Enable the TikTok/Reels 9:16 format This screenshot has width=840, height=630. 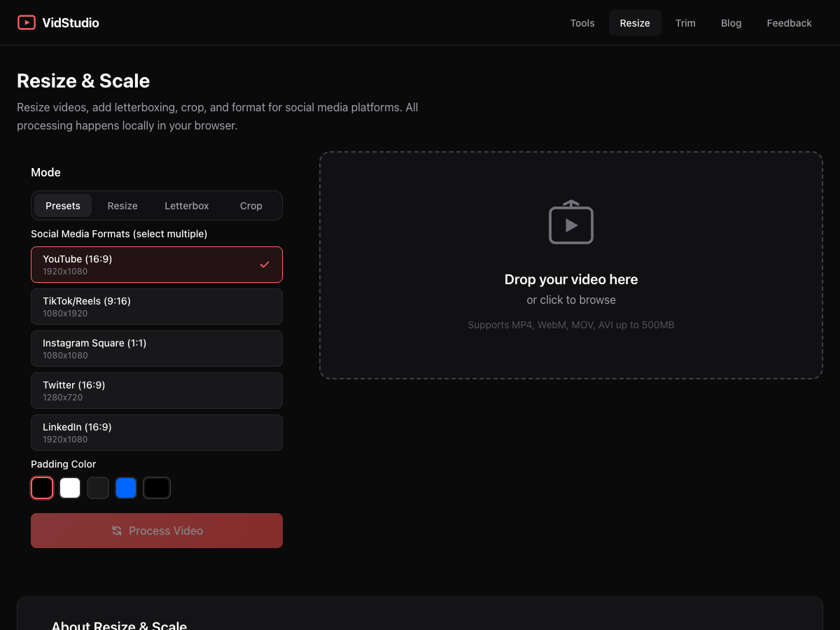[156, 306]
